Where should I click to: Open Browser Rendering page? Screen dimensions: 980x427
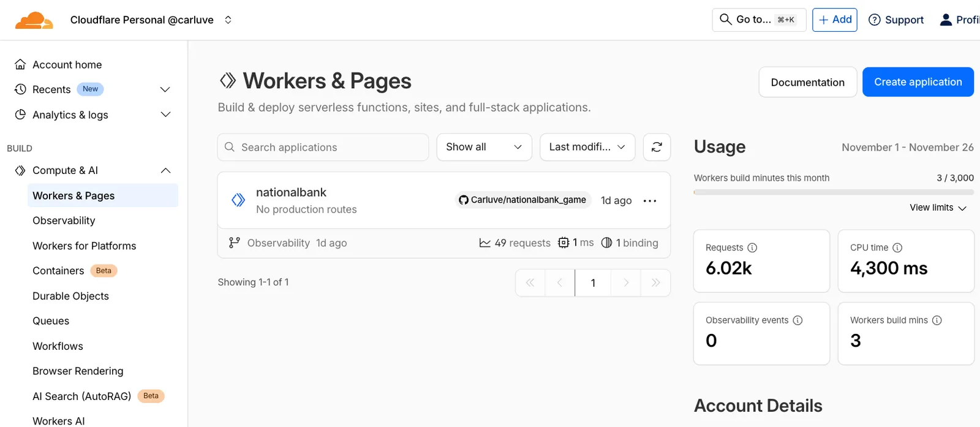coord(78,371)
